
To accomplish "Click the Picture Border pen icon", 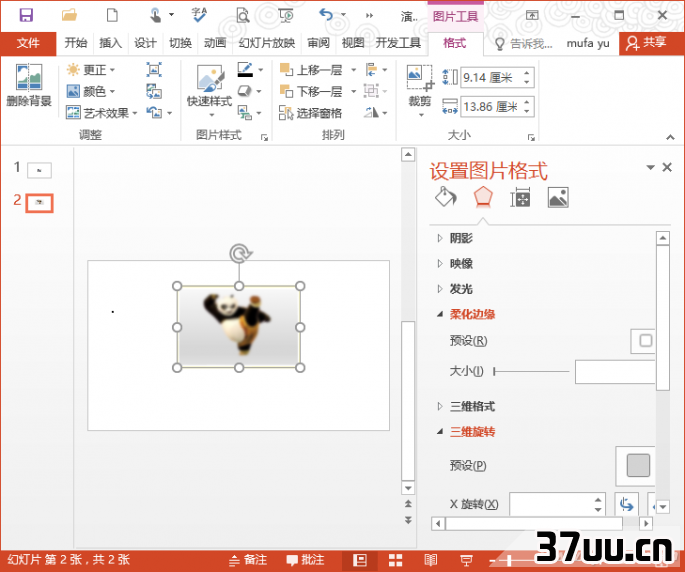I will click(x=245, y=69).
